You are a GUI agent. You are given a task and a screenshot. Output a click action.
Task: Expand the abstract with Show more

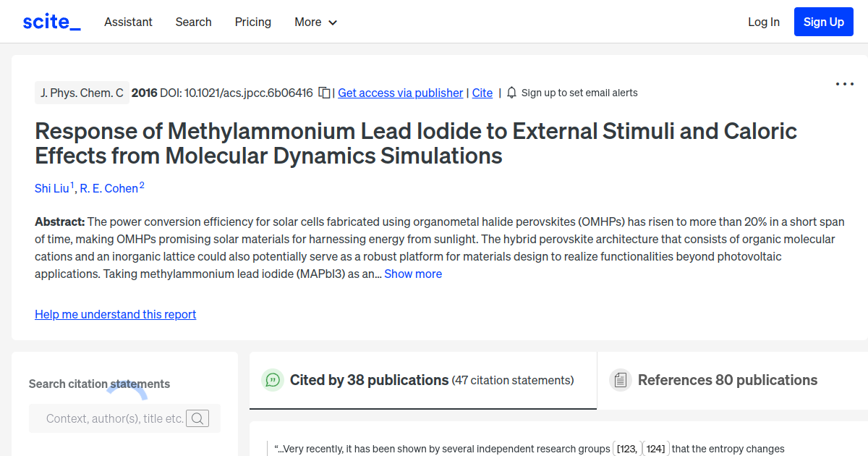413,274
